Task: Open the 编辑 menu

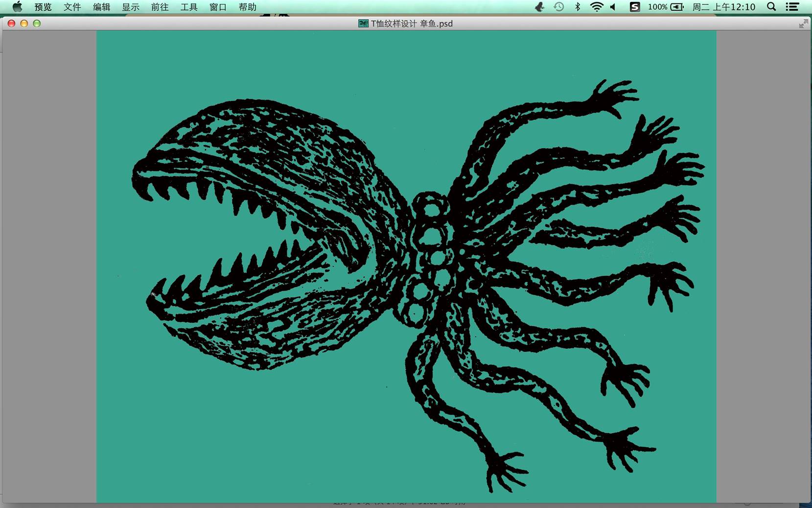Action: 101,7
